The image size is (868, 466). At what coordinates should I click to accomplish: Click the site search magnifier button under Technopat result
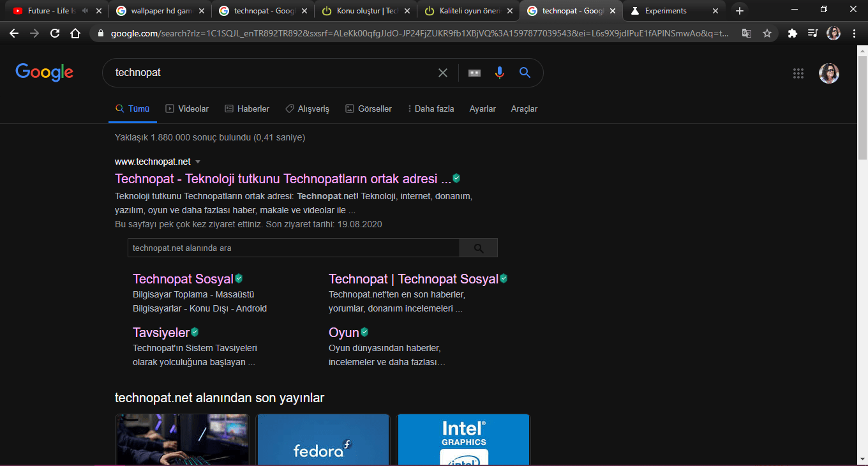coord(479,248)
